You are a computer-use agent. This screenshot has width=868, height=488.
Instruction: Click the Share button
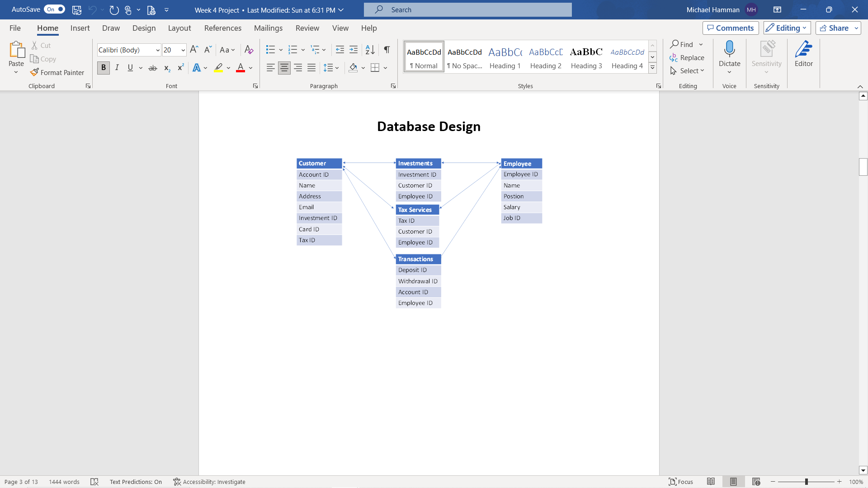834,28
